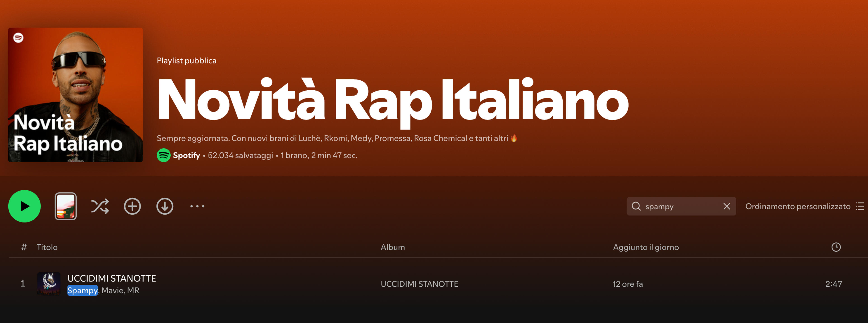This screenshot has height=323, width=868.
Task: Focus the playlist search field containing spampy
Action: (x=681, y=206)
